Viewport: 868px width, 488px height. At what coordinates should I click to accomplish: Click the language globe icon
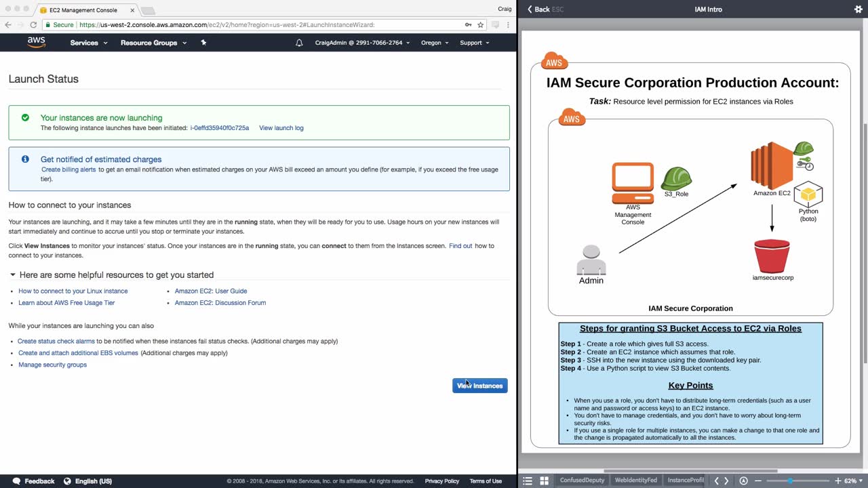click(x=67, y=481)
